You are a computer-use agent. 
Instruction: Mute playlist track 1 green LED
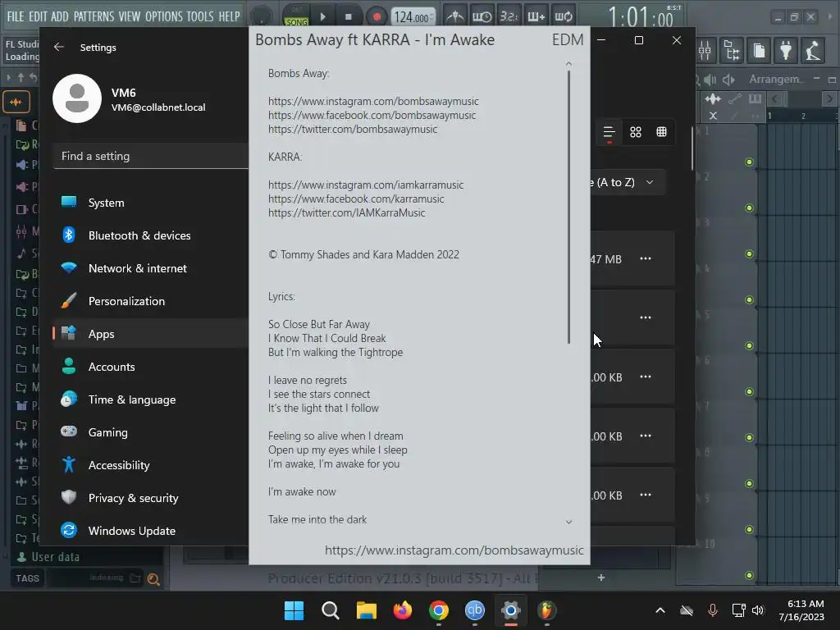point(749,162)
